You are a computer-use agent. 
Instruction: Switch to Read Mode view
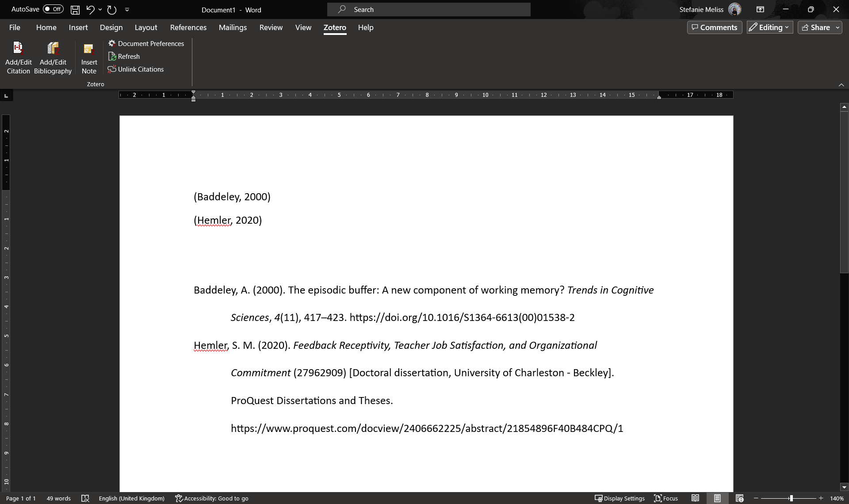[695, 498]
